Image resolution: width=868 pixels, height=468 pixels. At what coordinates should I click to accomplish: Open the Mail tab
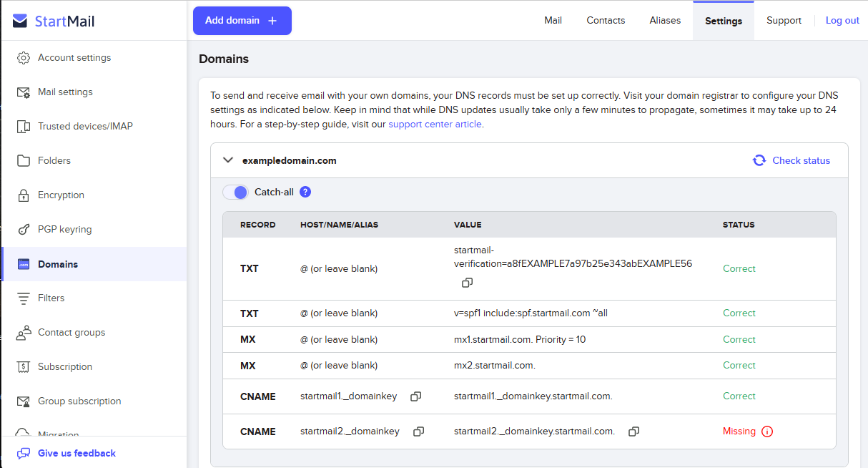pyautogui.click(x=553, y=20)
